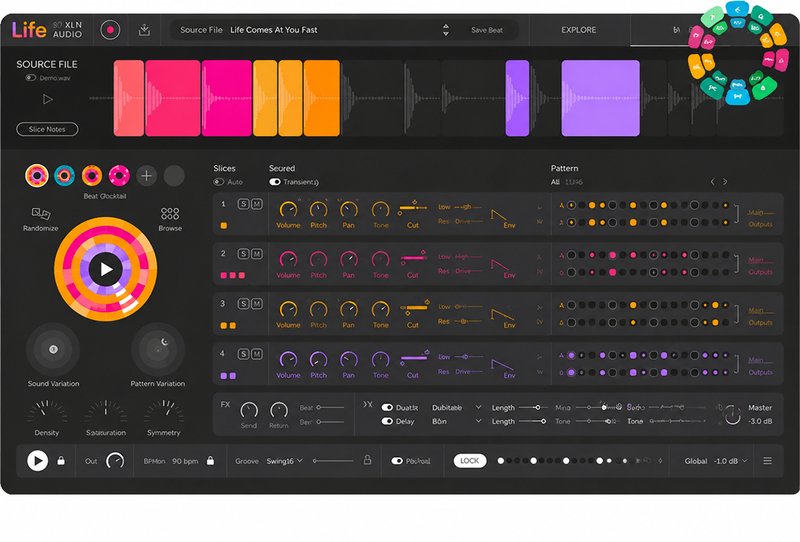Open Main Outputs routing for slice 4
800x542 pixels.
760,366
